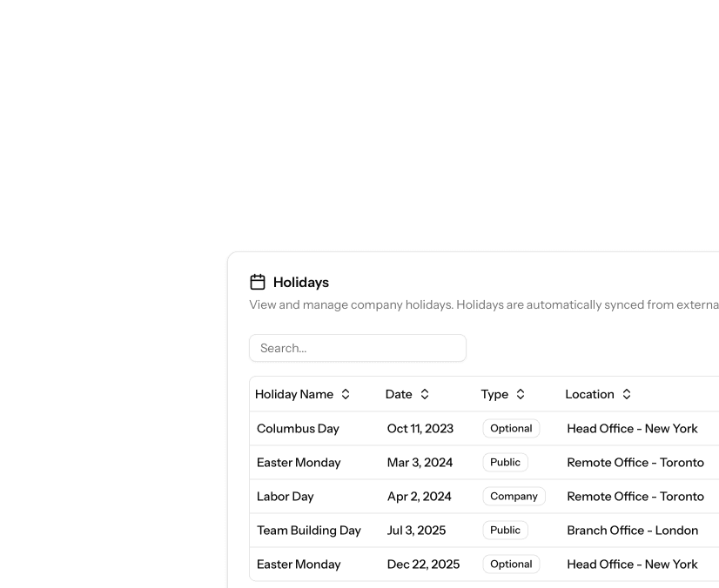The width and height of the screenshot is (719, 588).
Task: Click Public badge in Team Building Day row
Action: 506,531
